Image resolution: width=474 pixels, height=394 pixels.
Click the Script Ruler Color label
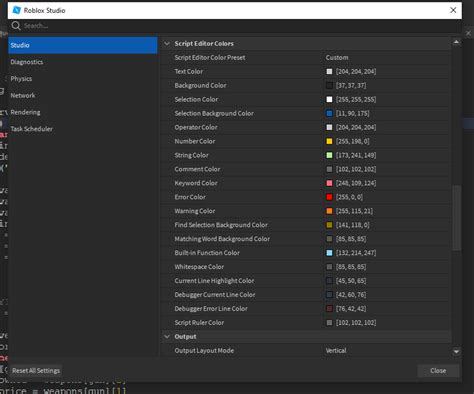(x=199, y=323)
